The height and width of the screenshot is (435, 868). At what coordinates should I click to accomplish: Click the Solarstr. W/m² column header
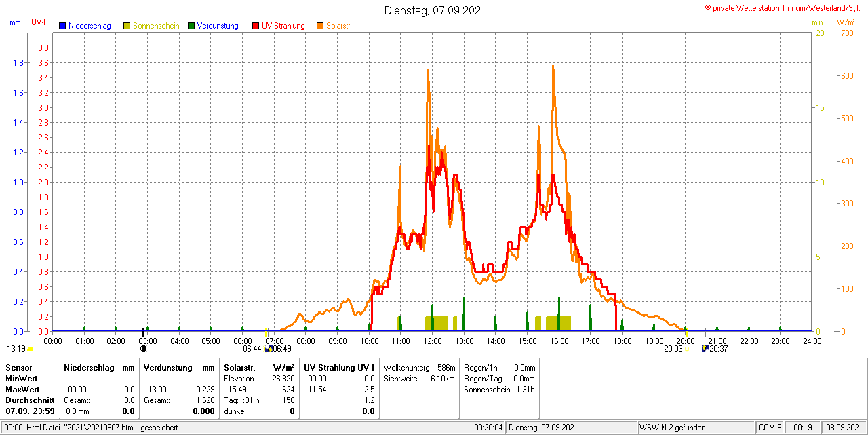coord(259,368)
